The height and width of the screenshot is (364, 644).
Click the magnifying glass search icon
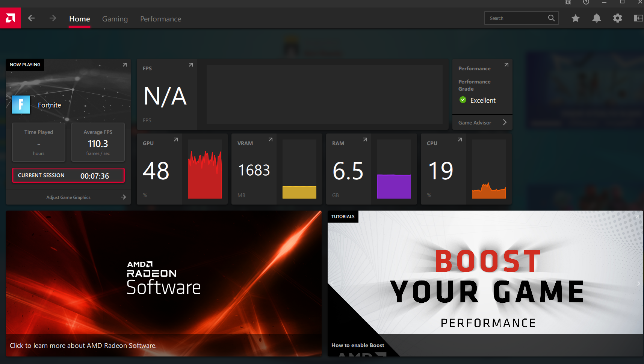click(551, 18)
